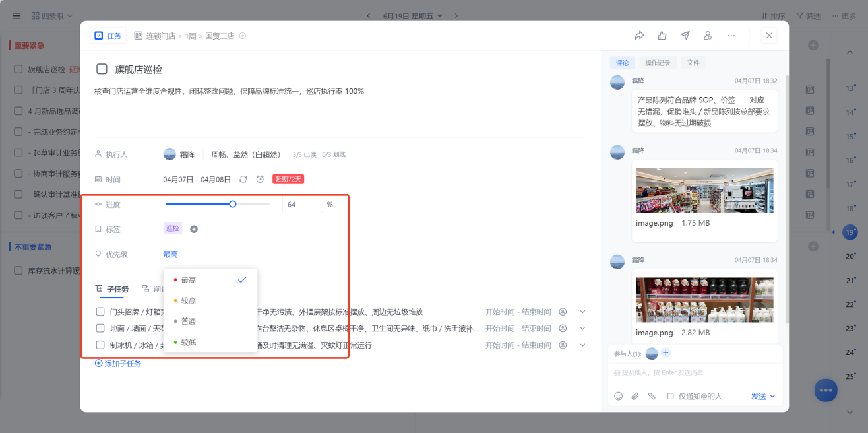Image resolution: width=868 pixels, height=433 pixels.
Task: Select the 子任务 tab
Action: pos(112,289)
